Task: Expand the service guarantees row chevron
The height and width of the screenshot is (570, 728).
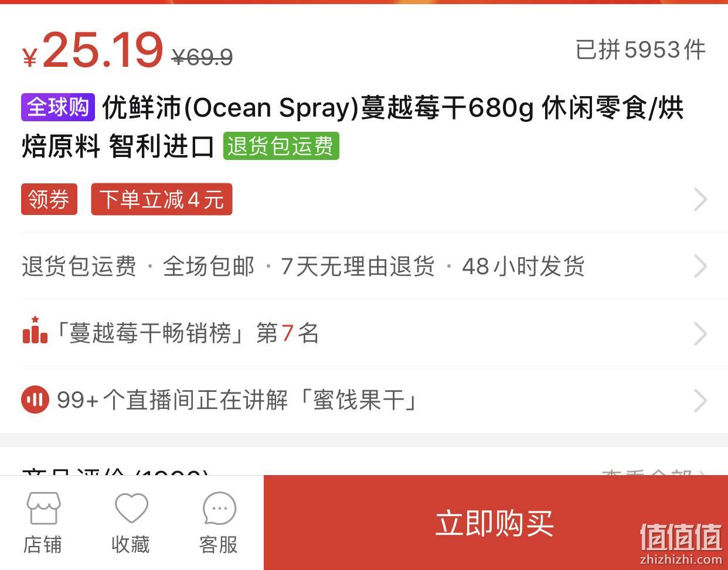Action: (x=700, y=267)
